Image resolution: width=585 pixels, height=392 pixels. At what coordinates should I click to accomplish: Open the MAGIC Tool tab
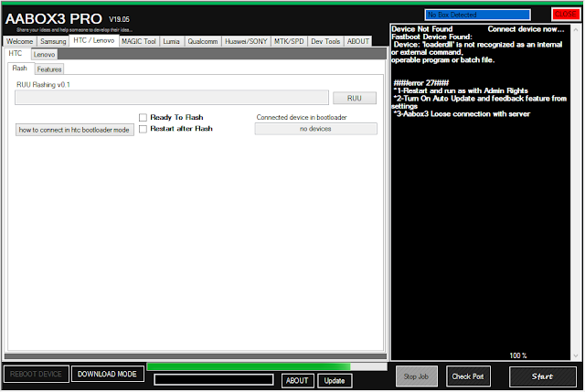(139, 41)
